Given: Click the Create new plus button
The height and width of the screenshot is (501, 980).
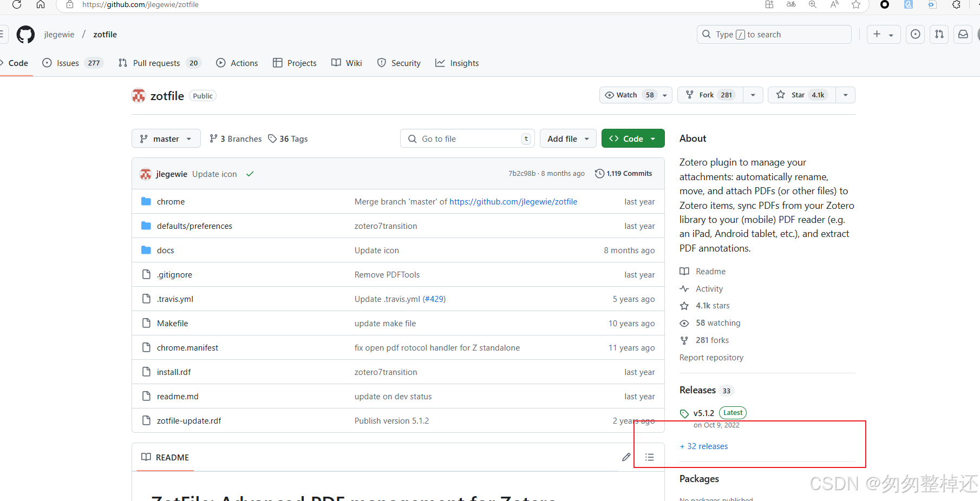Looking at the screenshot, I should click(x=884, y=34).
